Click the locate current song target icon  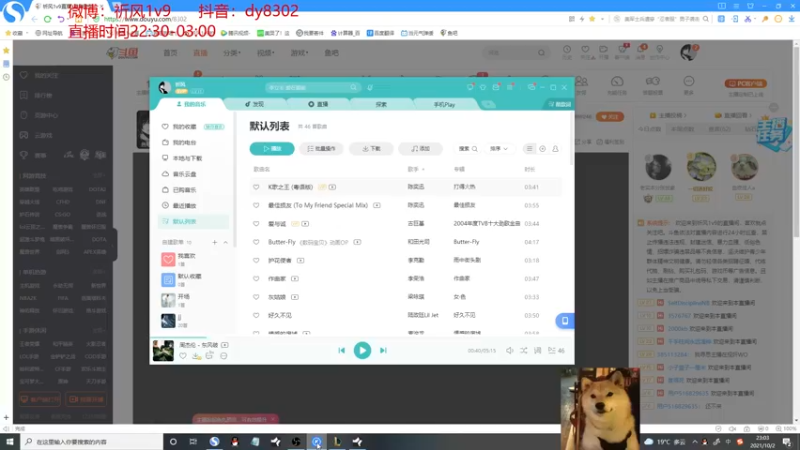pos(542,148)
